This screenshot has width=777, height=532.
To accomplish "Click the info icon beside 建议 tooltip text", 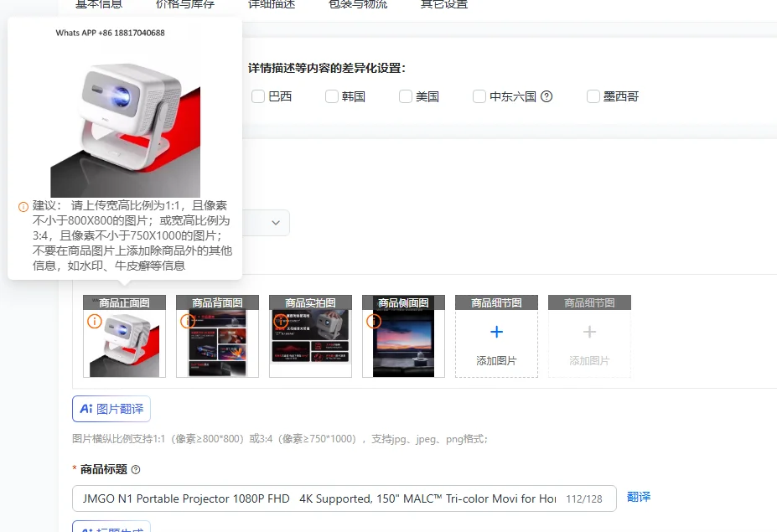I will pyautogui.click(x=23, y=207).
